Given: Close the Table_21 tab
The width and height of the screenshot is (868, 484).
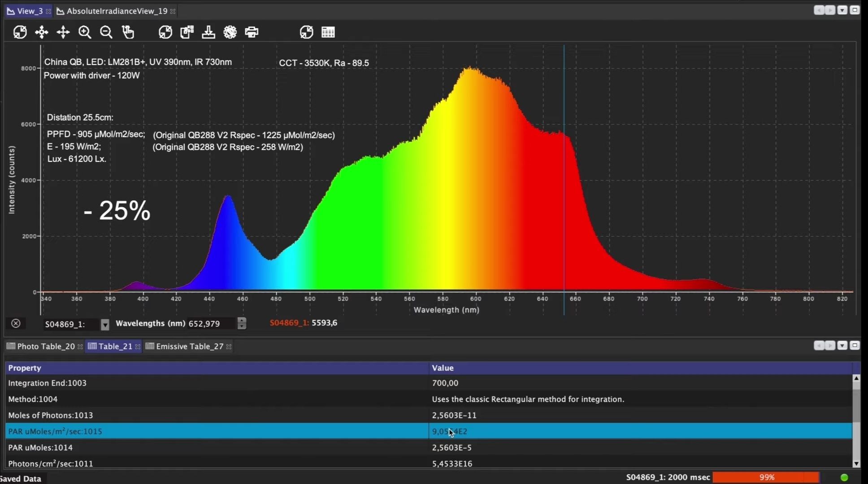Looking at the screenshot, I should (x=138, y=346).
